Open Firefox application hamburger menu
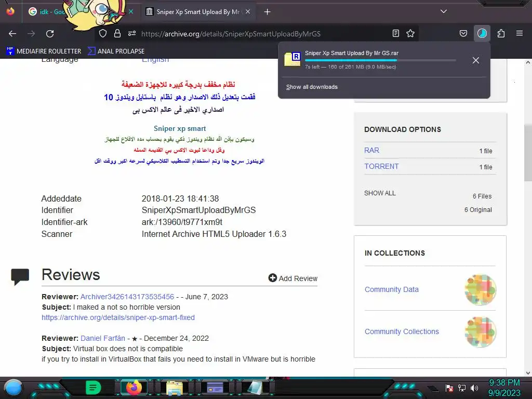This screenshot has width=532, height=399. [x=520, y=33]
